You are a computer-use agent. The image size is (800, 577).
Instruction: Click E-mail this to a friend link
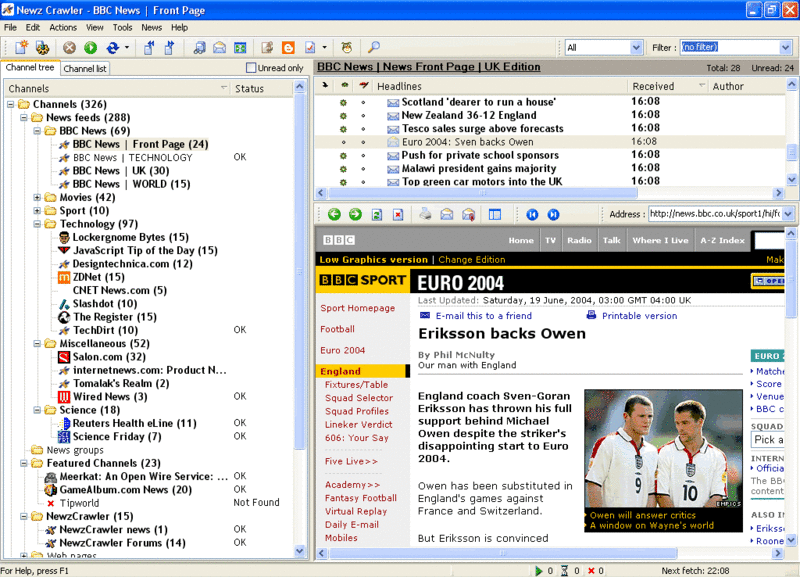(484, 316)
